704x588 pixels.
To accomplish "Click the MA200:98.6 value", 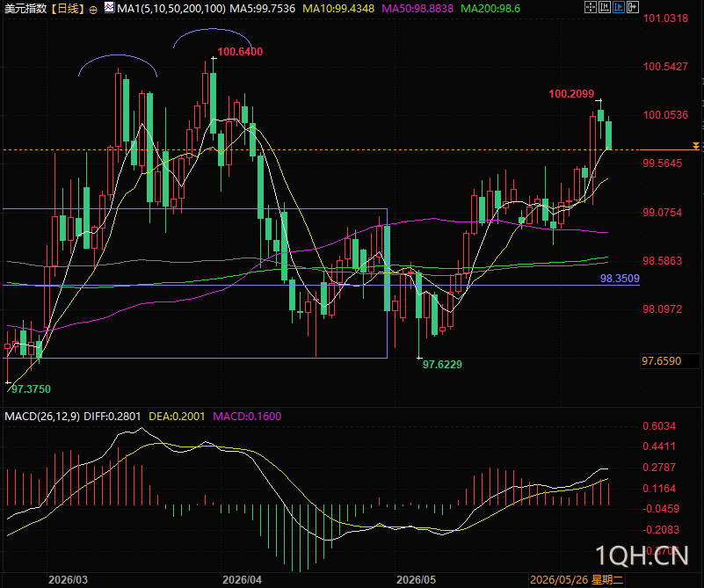I will pos(490,9).
